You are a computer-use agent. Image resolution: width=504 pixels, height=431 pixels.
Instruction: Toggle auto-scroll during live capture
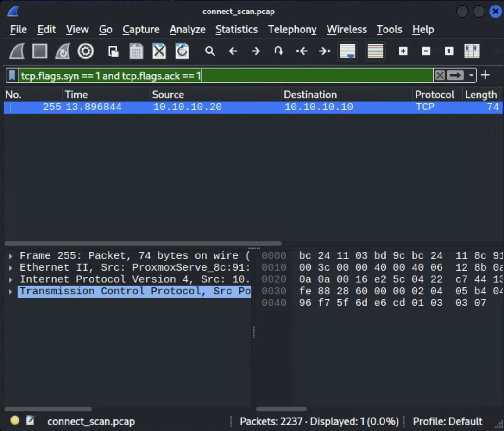pos(348,51)
